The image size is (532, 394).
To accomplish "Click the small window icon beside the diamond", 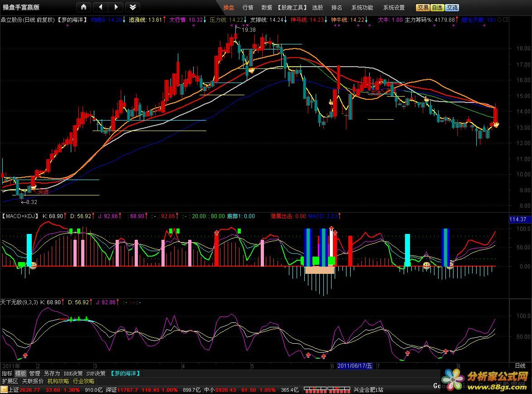I will (x=506, y=19).
